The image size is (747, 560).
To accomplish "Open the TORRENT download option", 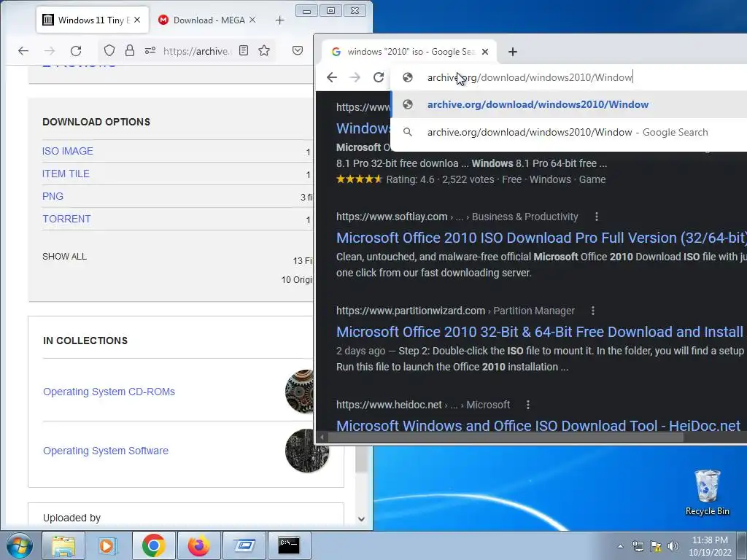I will (66, 219).
